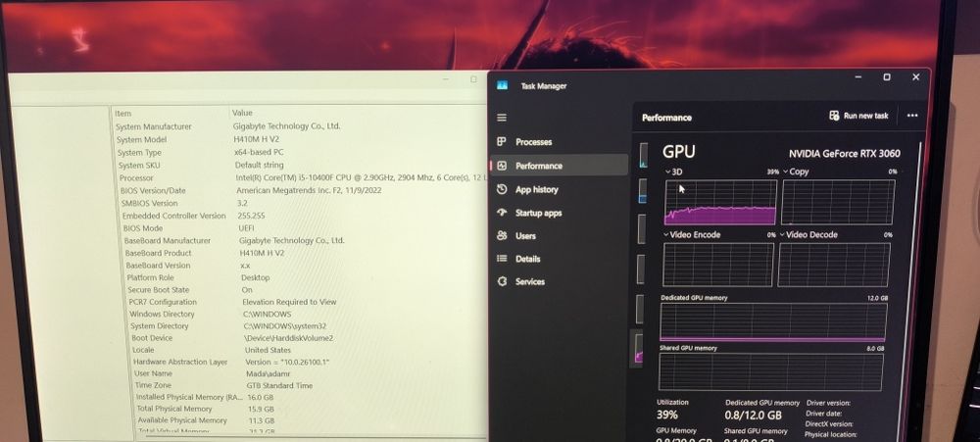The width and height of the screenshot is (980, 442).
Task: Select the Secure Boot State row
Action: click(x=306, y=290)
